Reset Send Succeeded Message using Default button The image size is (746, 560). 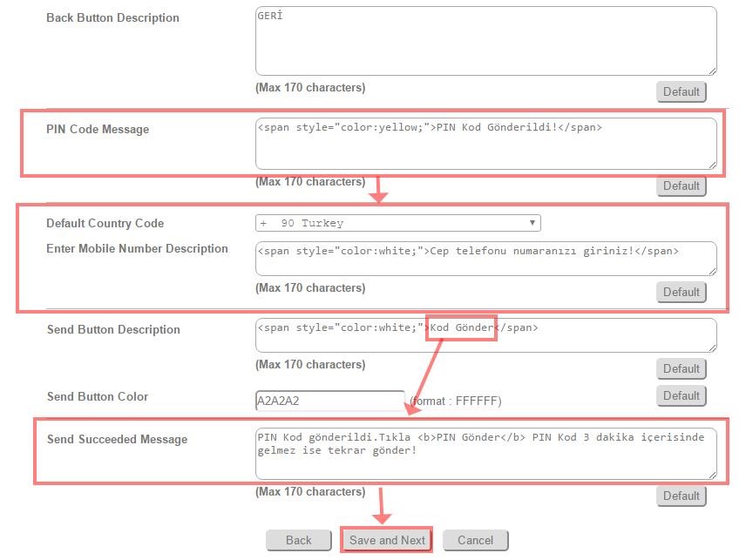point(681,496)
